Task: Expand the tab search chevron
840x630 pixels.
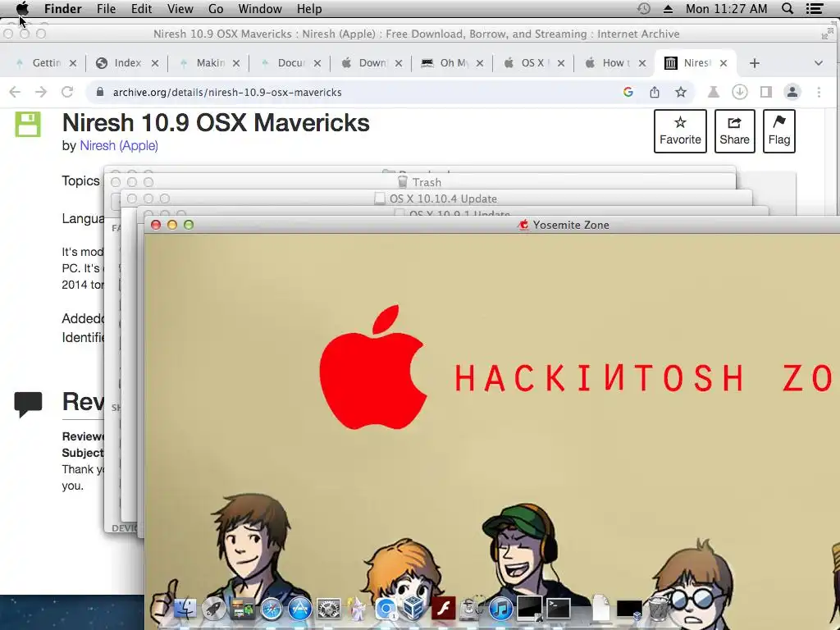Action: [x=818, y=63]
